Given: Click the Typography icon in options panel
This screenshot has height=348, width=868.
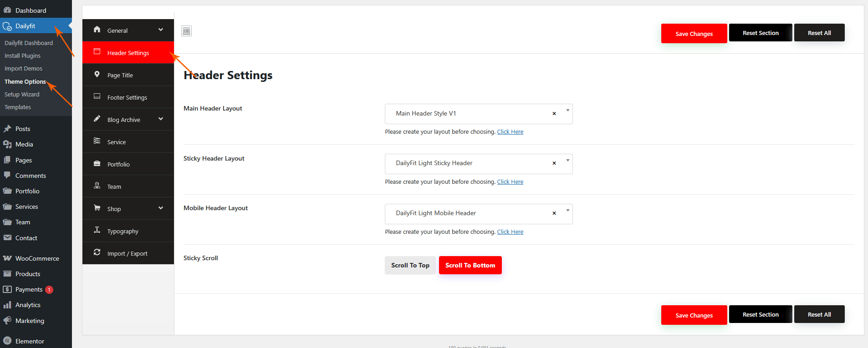Looking at the screenshot, I should click(x=97, y=230).
